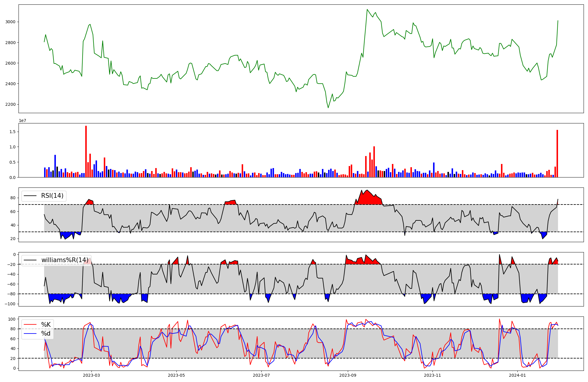Click the blue %d legend entry
Screen dimensions: 588x382
click(46, 334)
